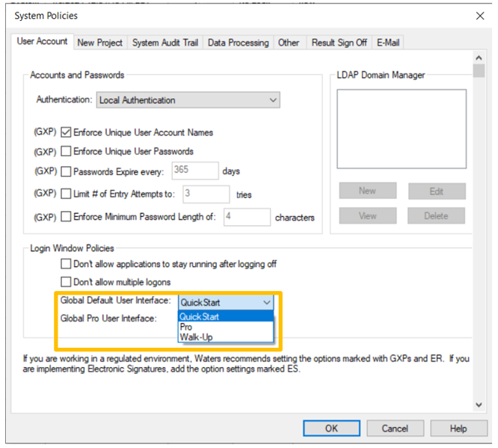Viewport: 498px width, 448px height.
Task: Select the Data Processing tab
Action: (238, 43)
